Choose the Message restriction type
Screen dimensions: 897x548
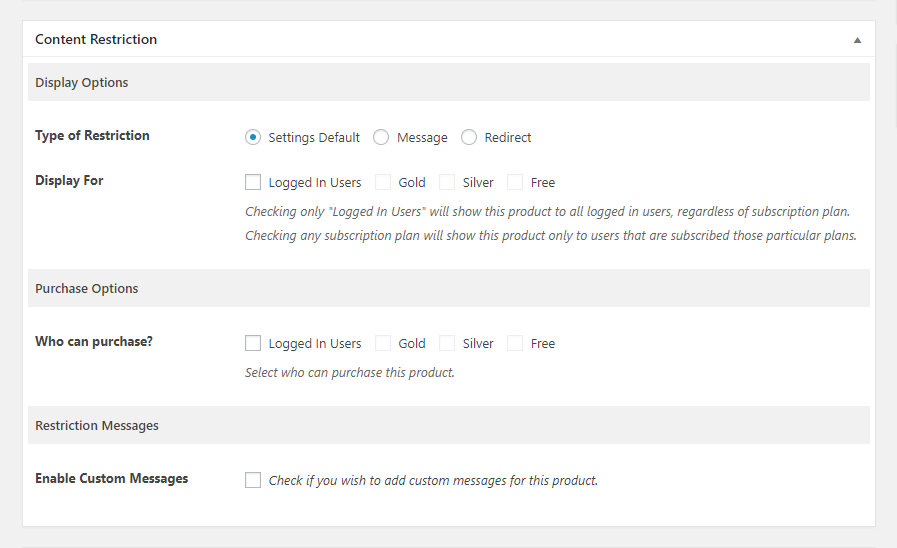click(381, 137)
